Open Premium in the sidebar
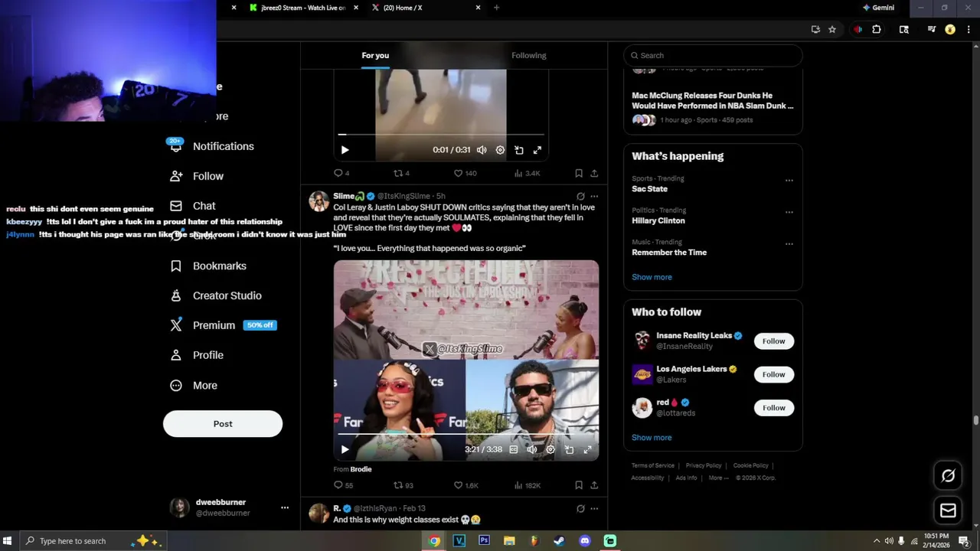980x551 pixels. pyautogui.click(x=223, y=325)
